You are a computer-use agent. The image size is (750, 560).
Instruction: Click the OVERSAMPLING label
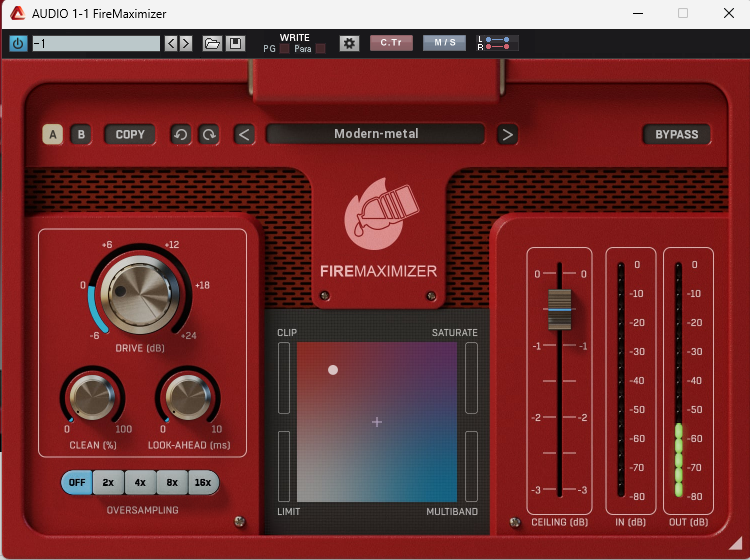click(142, 510)
